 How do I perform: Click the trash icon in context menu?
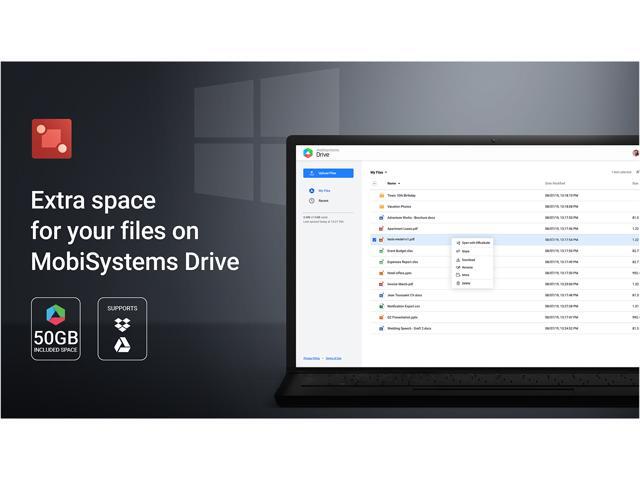point(458,283)
